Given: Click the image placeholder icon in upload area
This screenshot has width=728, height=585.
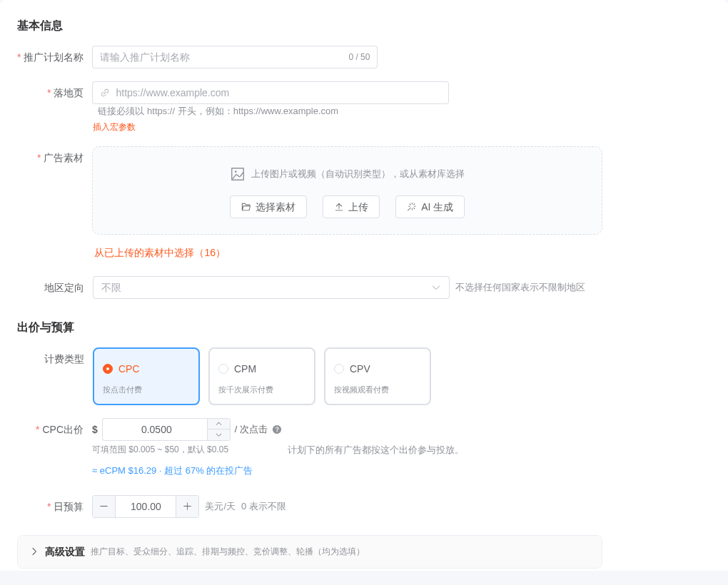Looking at the screenshot, I should [238, 174].
